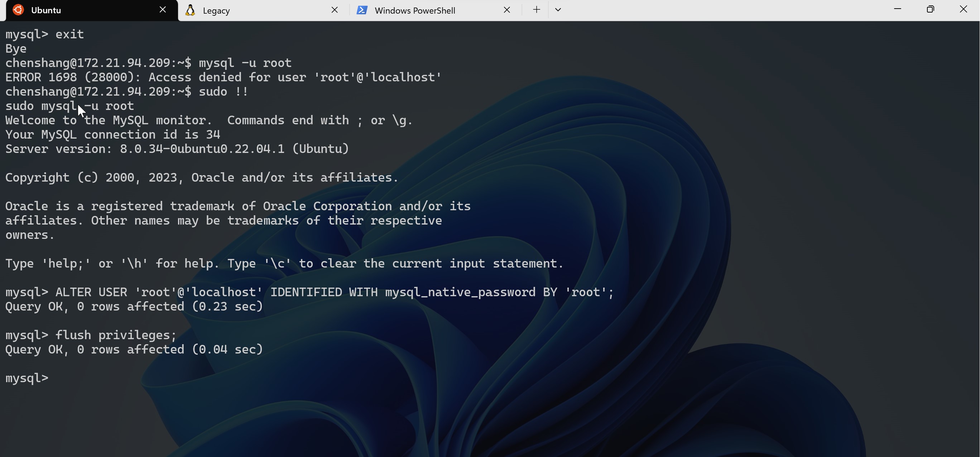This screenshot has width=980, height=457.
Task: Click the Ubuntu logo icon in tab
Action: [x=18, y=10]
